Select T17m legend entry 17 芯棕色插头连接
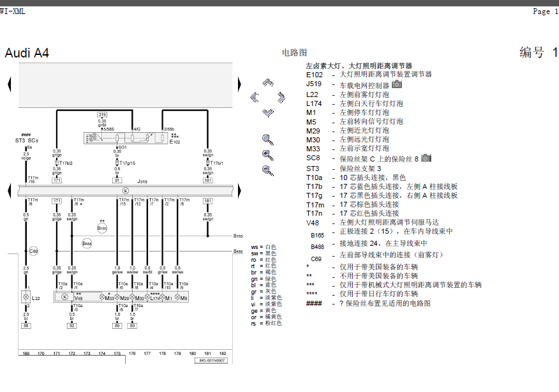The width and height of the screenshot is (559, 392). [x=369, y=204]
